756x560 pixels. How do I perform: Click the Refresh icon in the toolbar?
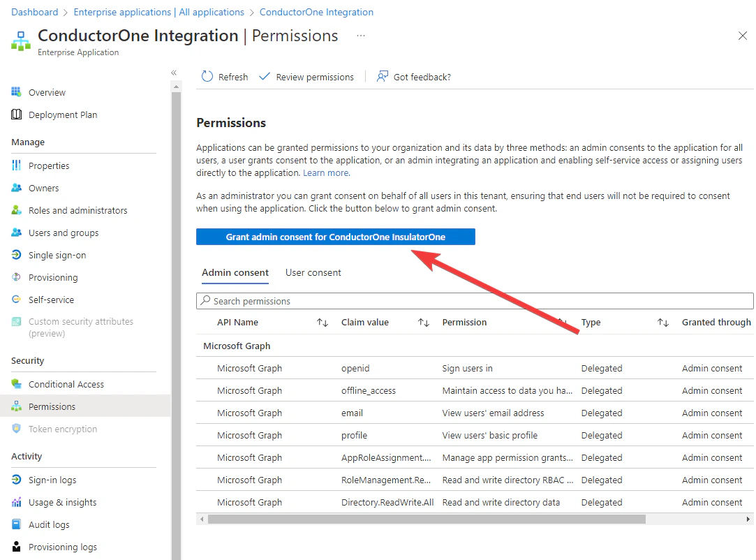coord(207,76)
